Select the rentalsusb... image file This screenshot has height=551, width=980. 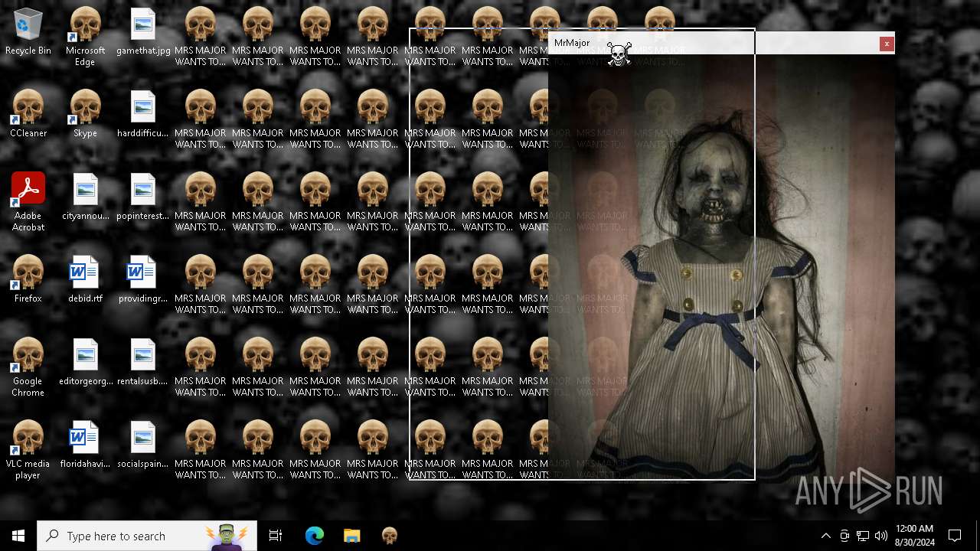(x=143, y=362)
